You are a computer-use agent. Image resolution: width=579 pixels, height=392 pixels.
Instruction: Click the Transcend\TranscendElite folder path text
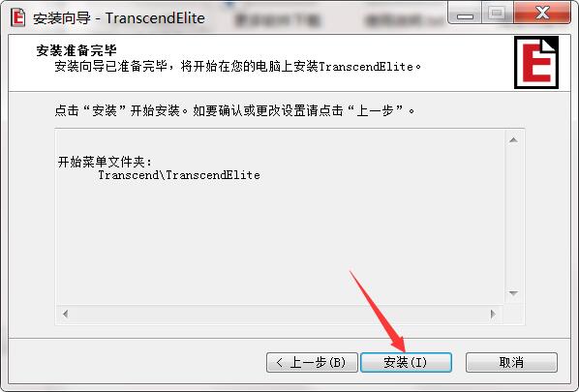[179, 175]
